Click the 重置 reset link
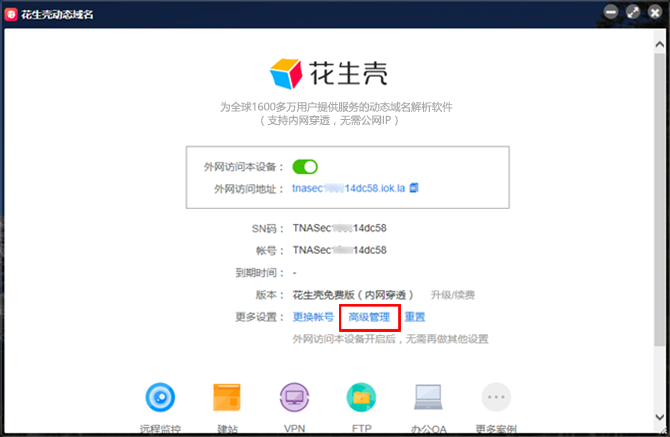This screenshot has width=670, height=437. coord(415,317)
